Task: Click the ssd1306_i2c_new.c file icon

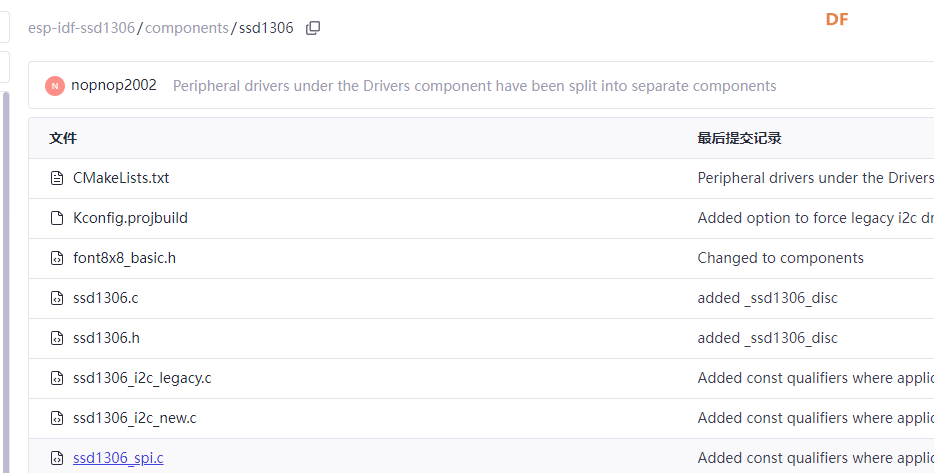Action: [57, 418]
